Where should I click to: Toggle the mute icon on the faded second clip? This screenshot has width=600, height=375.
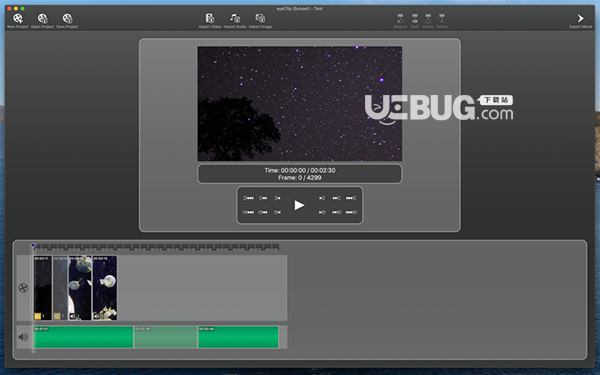tap(57, 316)
